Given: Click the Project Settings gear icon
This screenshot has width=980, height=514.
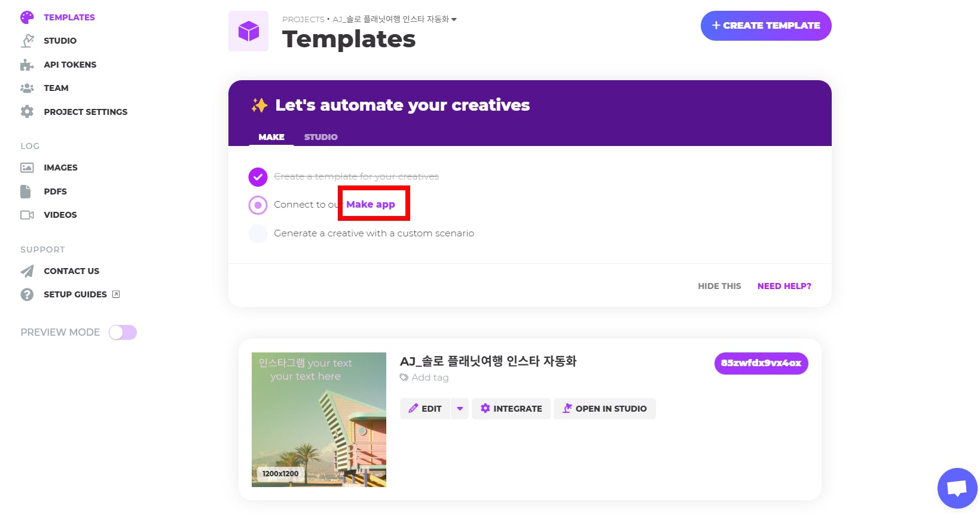Looking at the screenshot, I should click(27, 112).
